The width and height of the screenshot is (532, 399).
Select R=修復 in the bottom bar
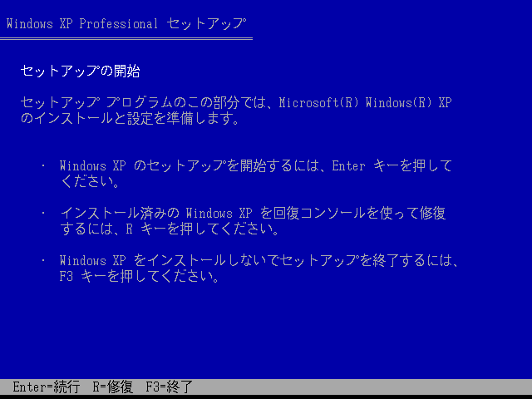113,387
